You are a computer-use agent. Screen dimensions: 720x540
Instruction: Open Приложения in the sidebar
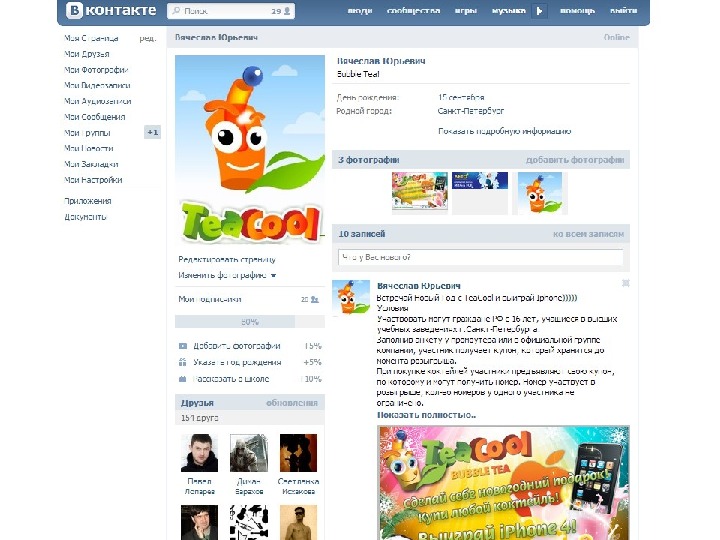click(88, 201)
